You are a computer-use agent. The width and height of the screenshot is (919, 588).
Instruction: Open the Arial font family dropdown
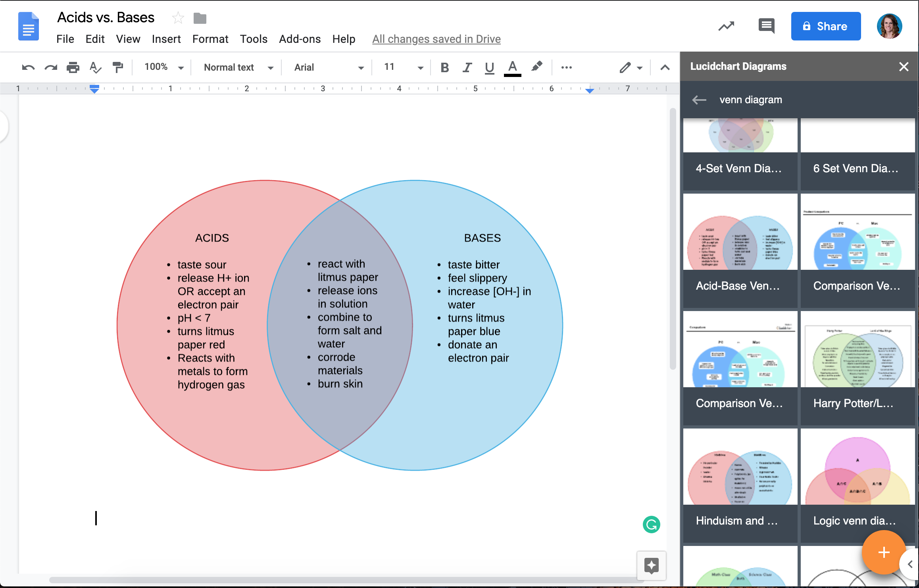click(x=327, y=67)
